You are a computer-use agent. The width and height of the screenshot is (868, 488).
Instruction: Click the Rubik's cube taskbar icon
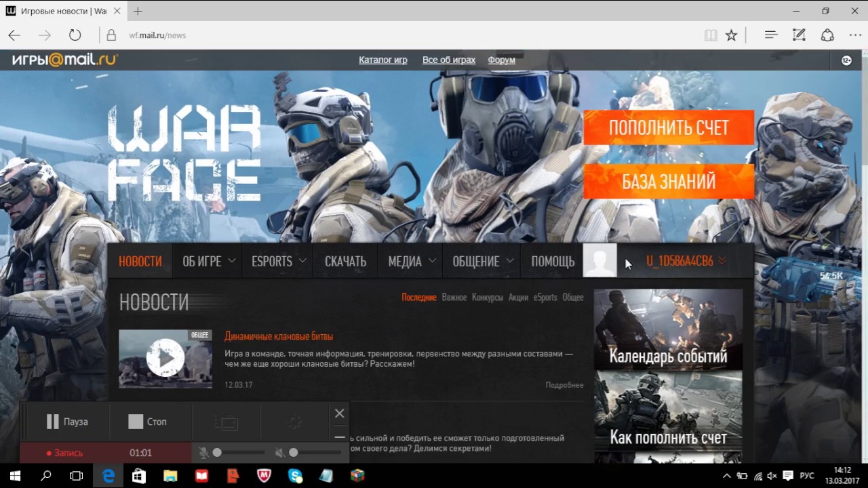point(357,476)
